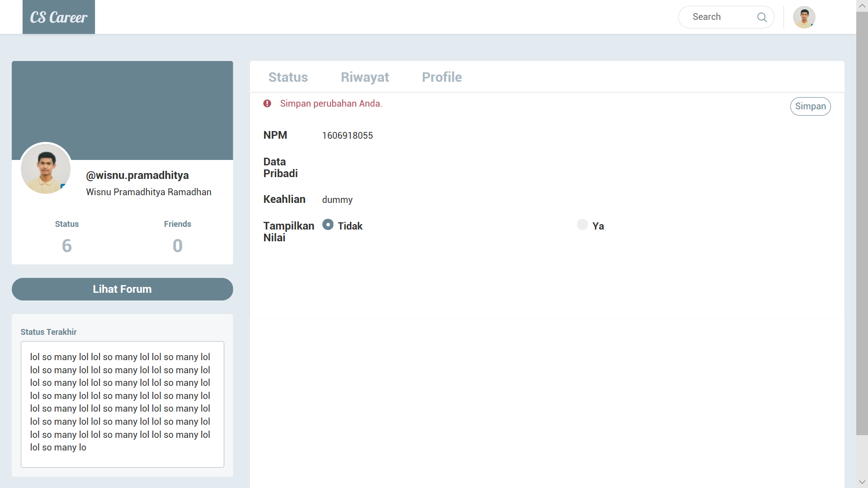Click the vertical page scrollbar thumb
868x488 pixels.
(x=862, y=223)
